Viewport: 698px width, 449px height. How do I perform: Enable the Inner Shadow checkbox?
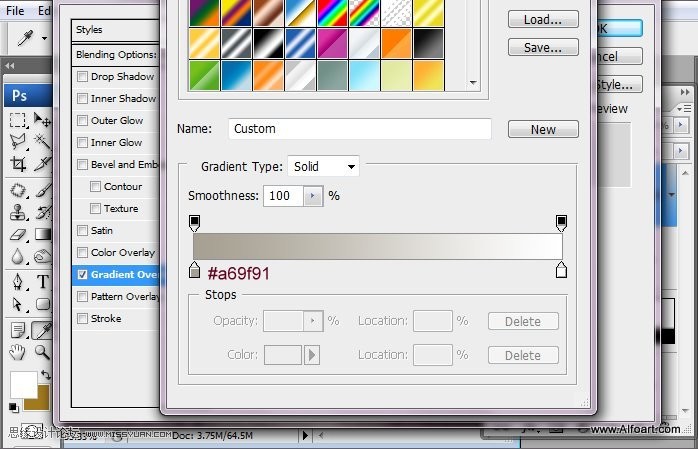click(82, 98)
